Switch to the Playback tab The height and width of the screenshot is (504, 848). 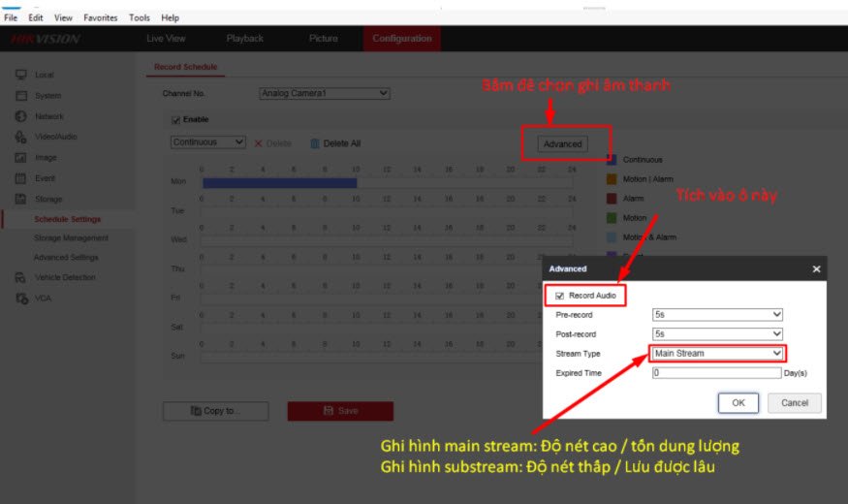coord(244,39)
